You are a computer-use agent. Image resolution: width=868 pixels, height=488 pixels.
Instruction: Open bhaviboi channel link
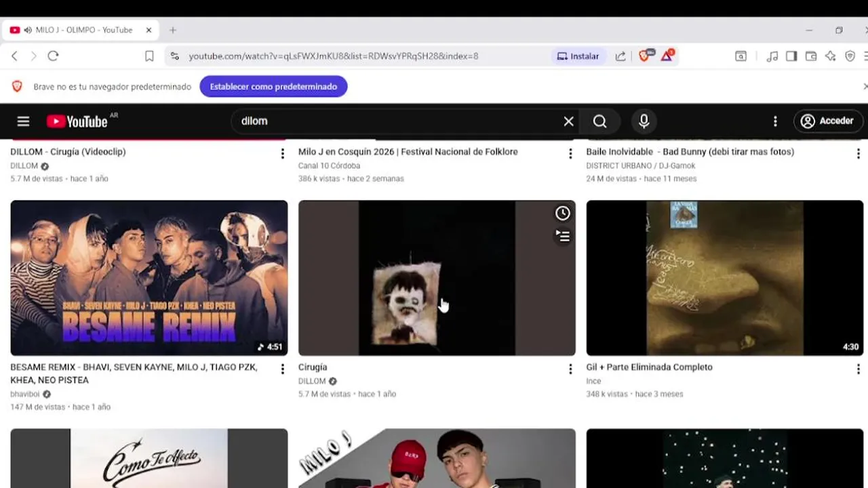click(x=25, y=394)
